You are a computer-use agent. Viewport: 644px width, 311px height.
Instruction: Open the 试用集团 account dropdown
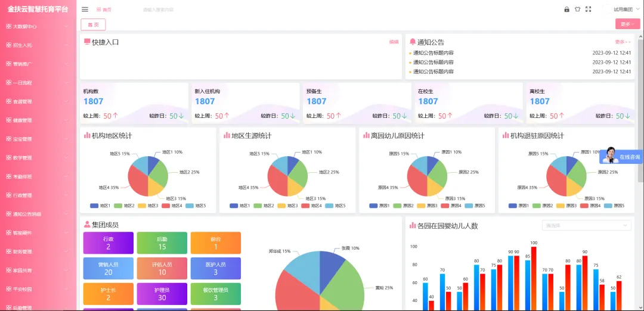(626, 10)
